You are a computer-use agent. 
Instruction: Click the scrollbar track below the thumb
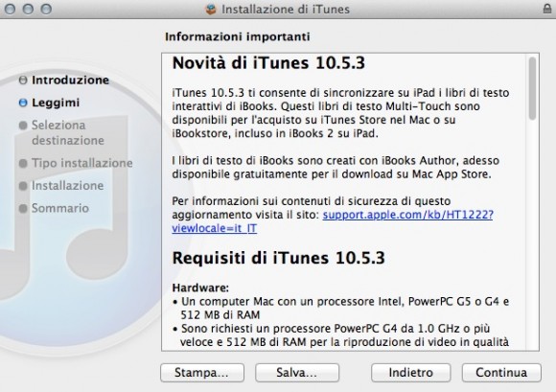[532, 234]
